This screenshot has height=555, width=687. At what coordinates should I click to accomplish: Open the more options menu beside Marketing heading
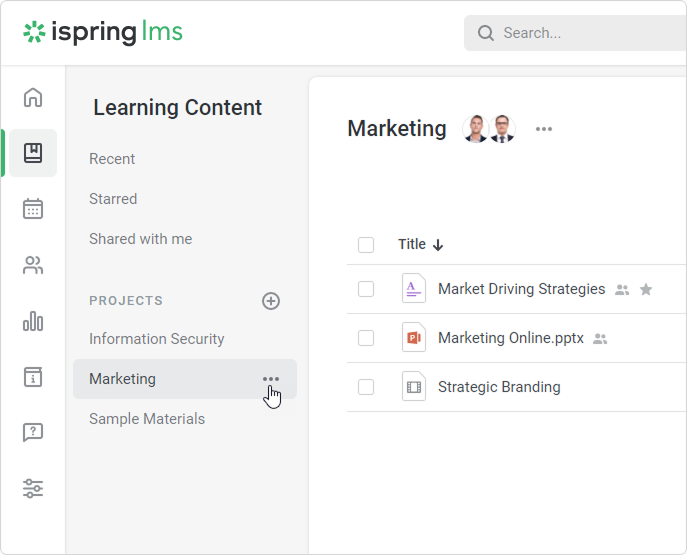click(x=544, y=129)
